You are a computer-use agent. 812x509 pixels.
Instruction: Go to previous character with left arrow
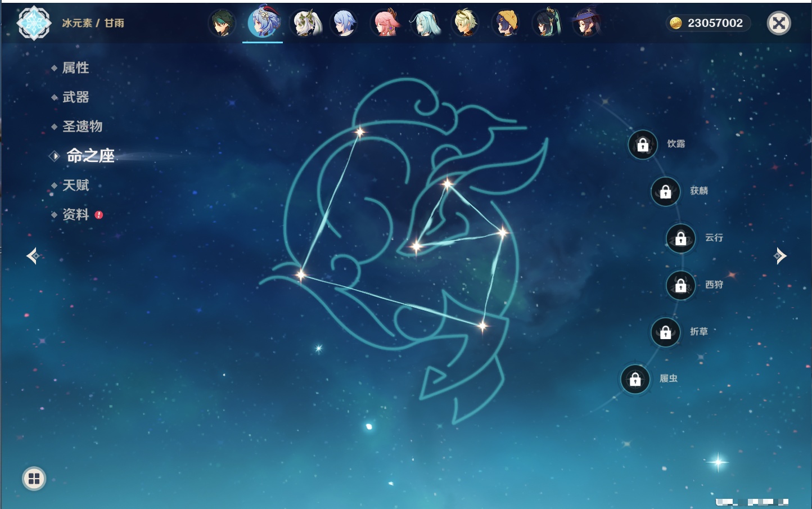point(33,256)
